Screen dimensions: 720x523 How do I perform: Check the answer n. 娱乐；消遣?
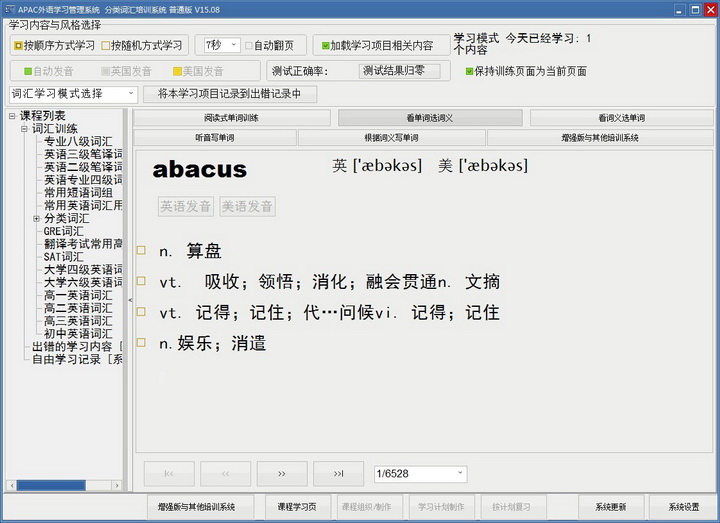[141, 343]
